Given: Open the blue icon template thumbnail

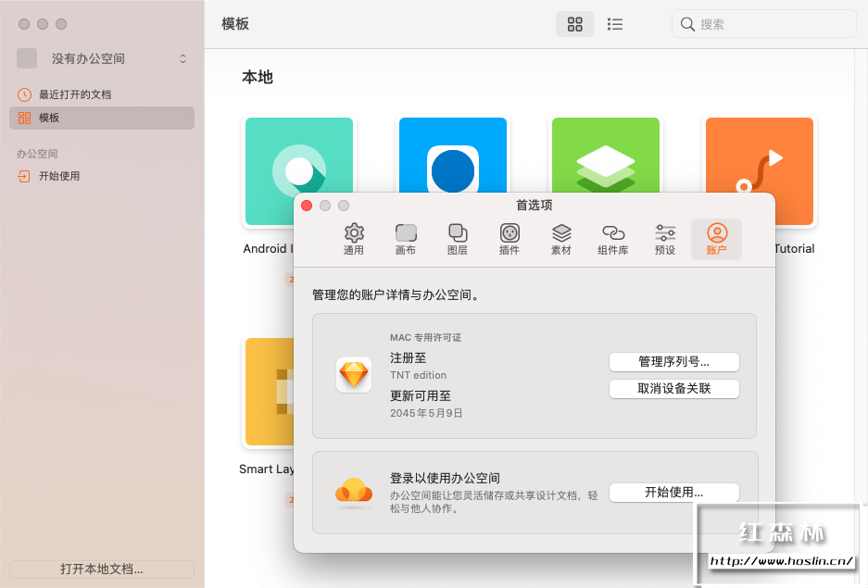Looking at the screenshot, I should click(x=453, y=155).
